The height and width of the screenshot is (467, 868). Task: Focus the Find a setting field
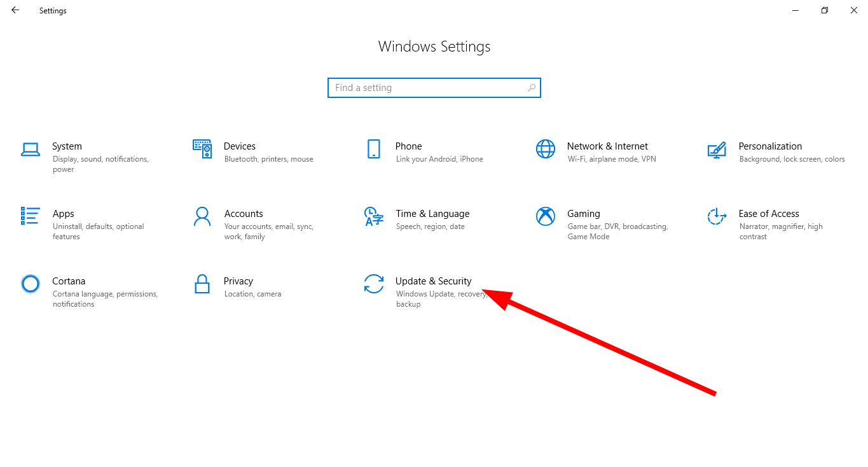434,88
